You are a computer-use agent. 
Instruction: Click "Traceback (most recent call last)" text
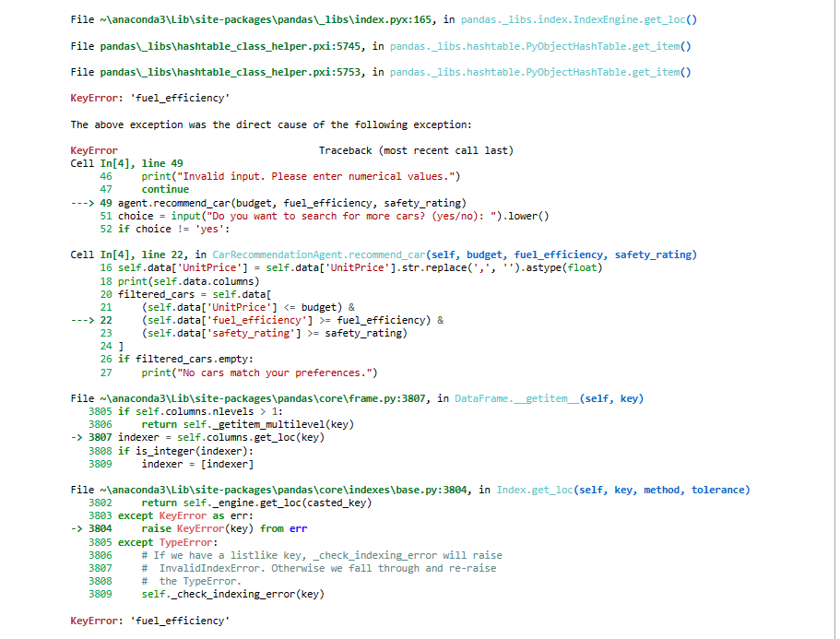tap(416, 150)
